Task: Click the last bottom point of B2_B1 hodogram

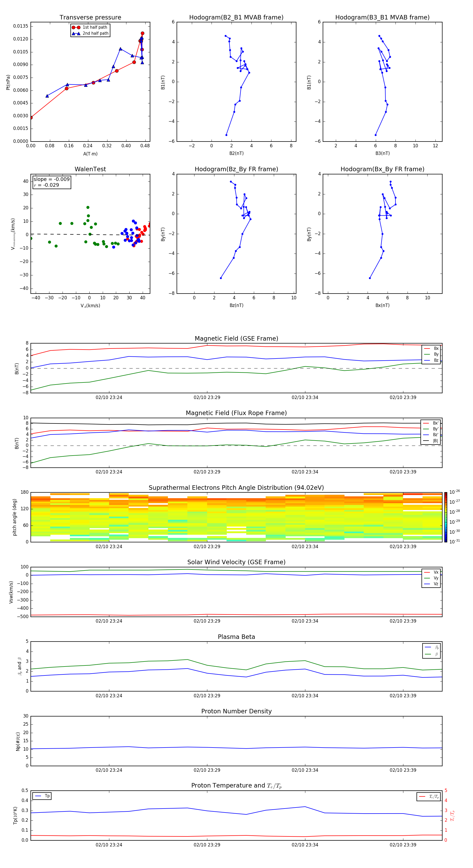Action: [x=226, y=135]
